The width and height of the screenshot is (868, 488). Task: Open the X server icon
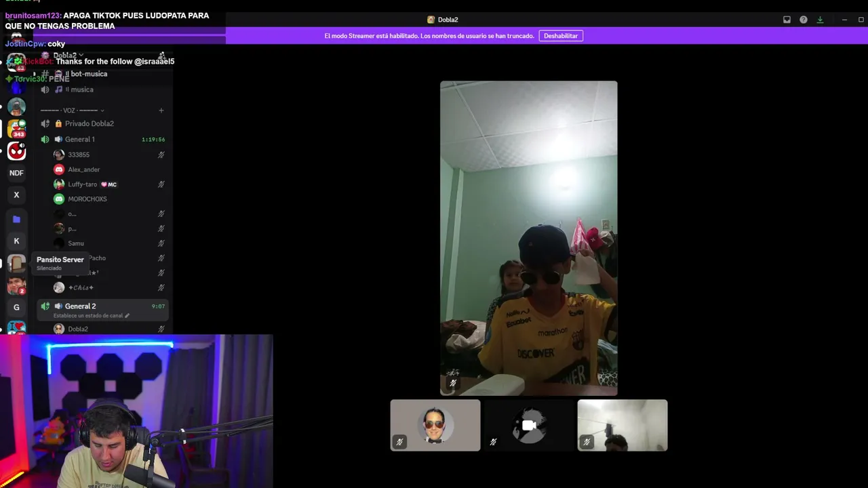(x=16, y=195)
